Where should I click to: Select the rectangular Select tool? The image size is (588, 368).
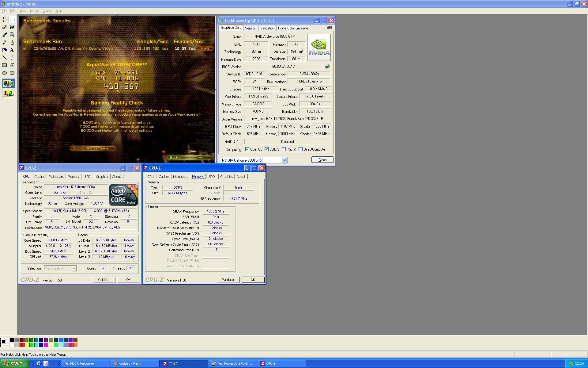[12, 19]
